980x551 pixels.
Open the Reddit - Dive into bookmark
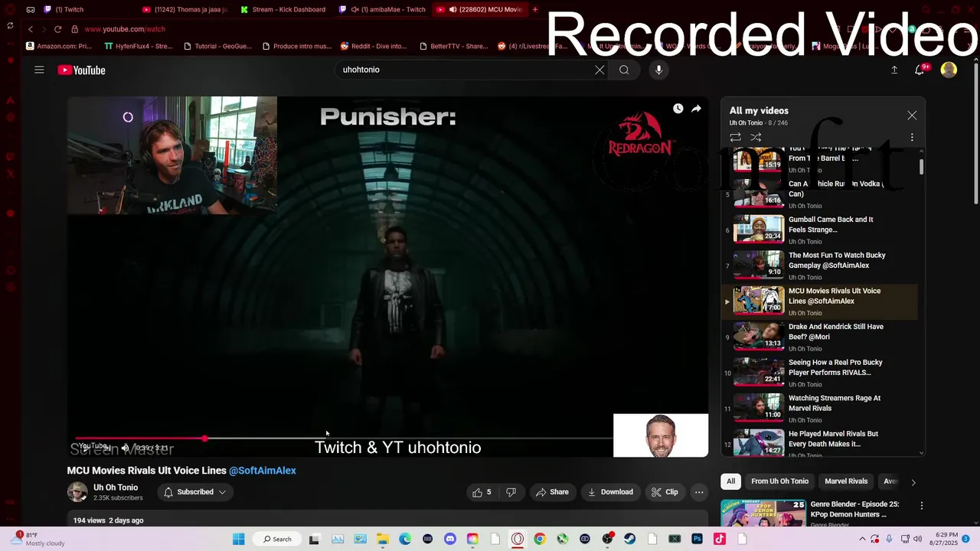(374, 46)
